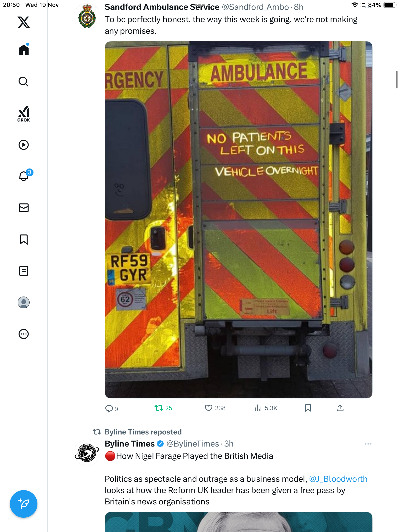Open the X logo home

(24, 22)
